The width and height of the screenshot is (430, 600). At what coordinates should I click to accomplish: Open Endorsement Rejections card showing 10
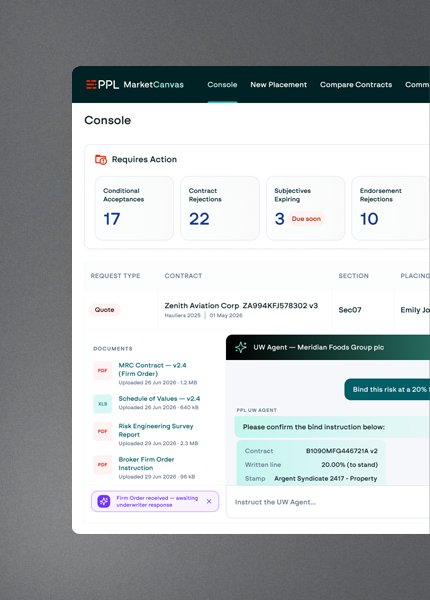391,208
